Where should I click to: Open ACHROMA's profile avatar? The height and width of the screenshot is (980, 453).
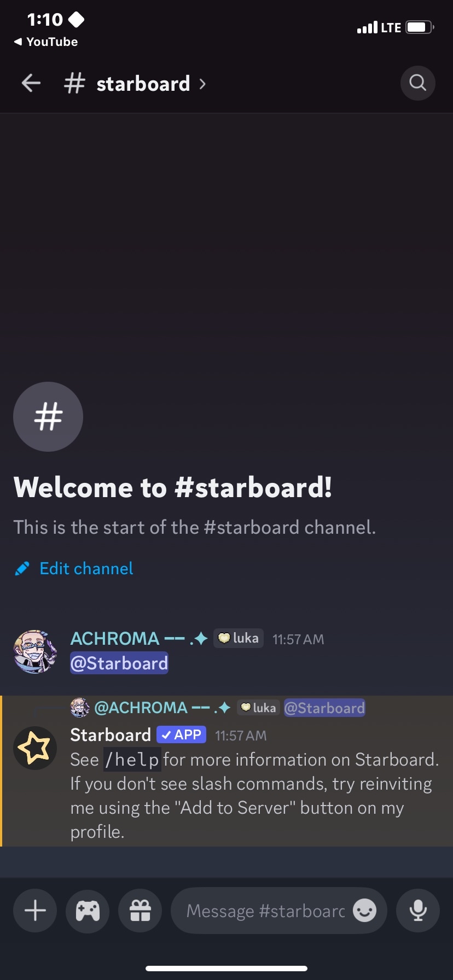pyautogui.click(x=35, y=651)
